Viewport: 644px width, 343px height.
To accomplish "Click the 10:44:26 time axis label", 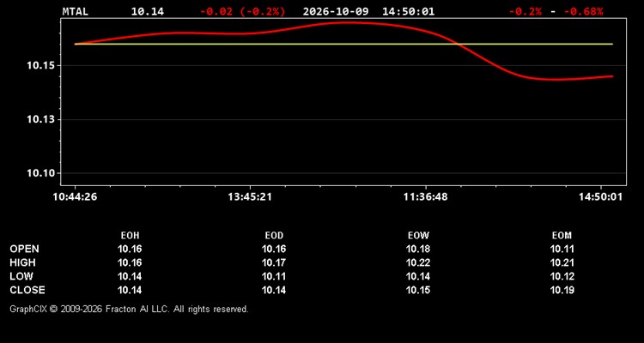I will [75, 197].
